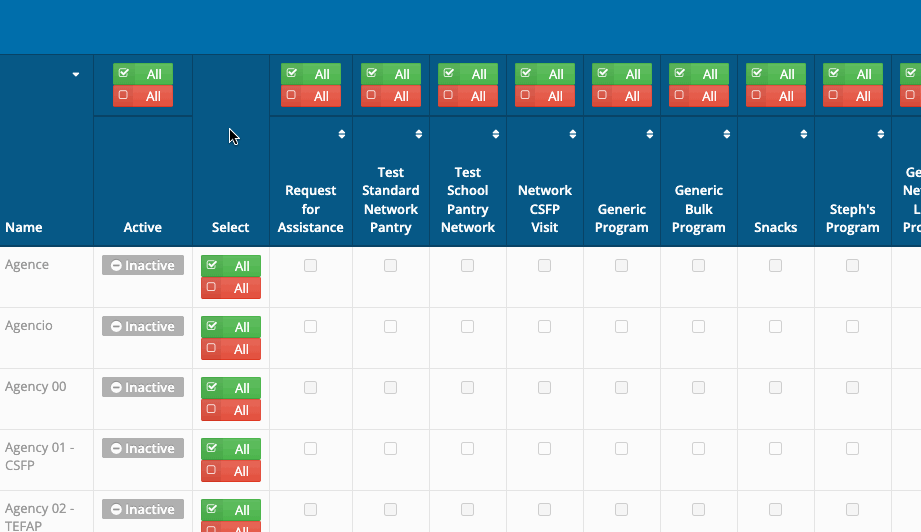Select all programs in the Agencio row

(231, 327)
